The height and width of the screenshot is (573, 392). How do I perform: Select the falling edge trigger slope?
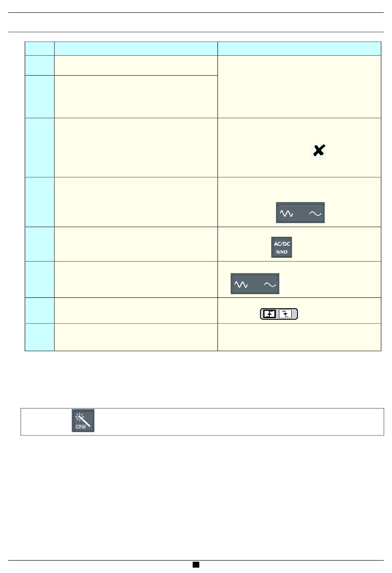285,314
